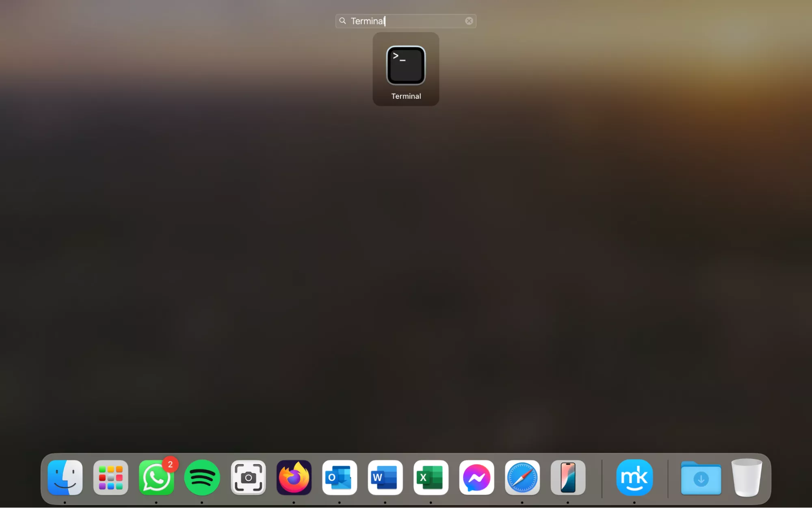Launch Microsoft Excel from Dock
This screenshot has height=508, width=812.
click(431, 478)
